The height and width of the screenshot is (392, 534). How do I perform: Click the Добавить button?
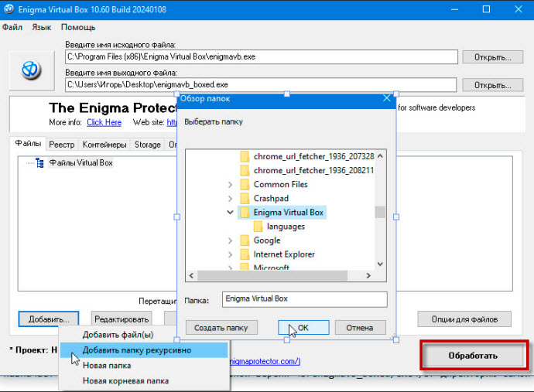(49, 319)
